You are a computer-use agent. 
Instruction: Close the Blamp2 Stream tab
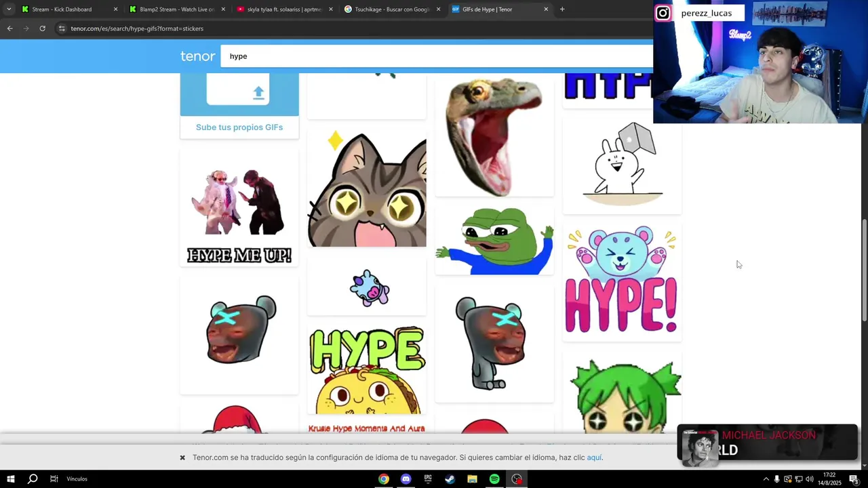tap(223, 9)
